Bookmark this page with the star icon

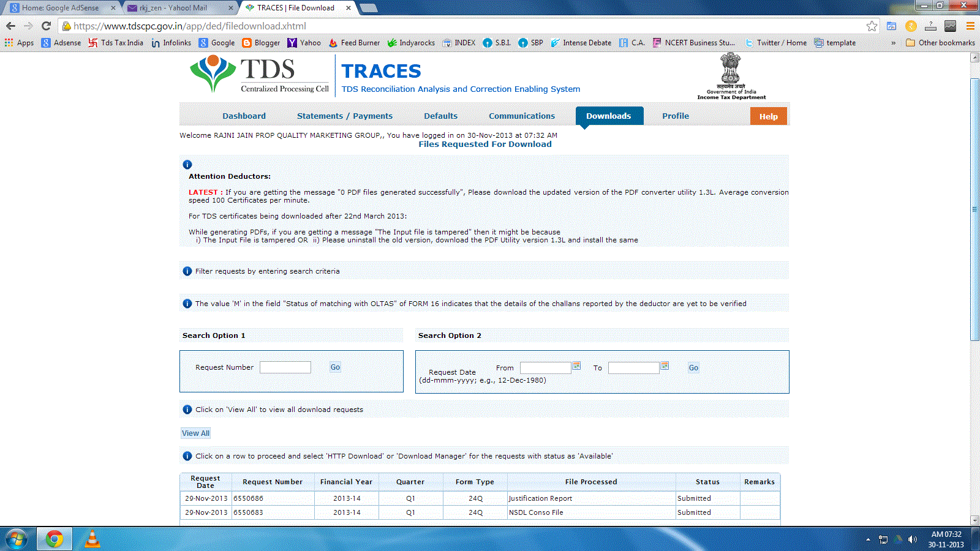872,26
